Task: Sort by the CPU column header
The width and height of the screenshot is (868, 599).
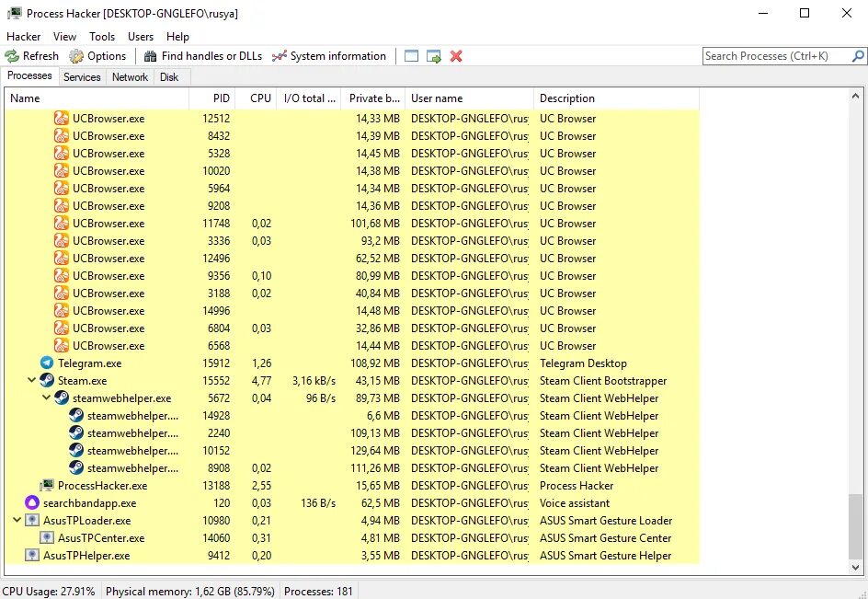Action: click(256, 98)
